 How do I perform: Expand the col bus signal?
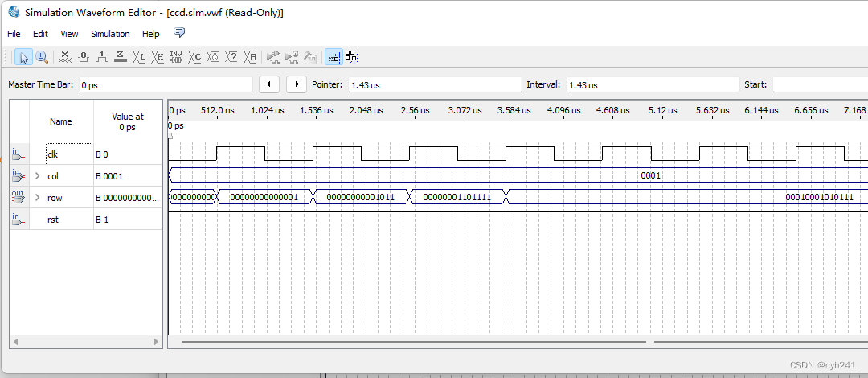point(38,176)
